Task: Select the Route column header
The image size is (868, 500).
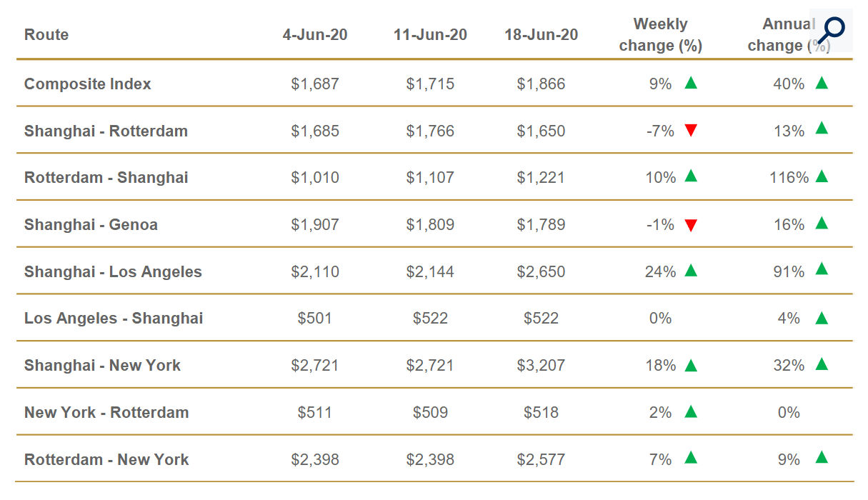Action: tap(46, 35)
